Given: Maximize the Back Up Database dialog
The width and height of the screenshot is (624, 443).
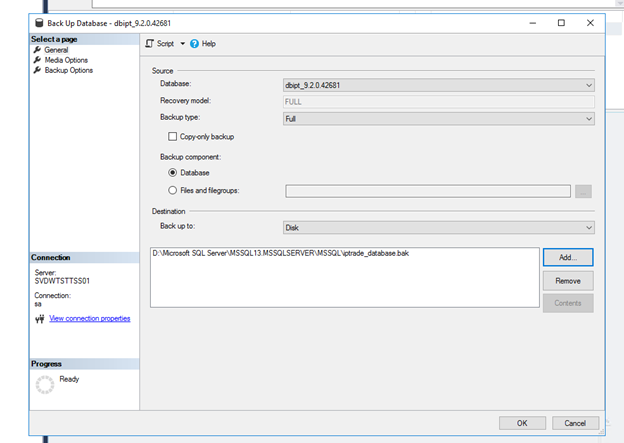Looking at the screenshot, I should tap(561, 23).
